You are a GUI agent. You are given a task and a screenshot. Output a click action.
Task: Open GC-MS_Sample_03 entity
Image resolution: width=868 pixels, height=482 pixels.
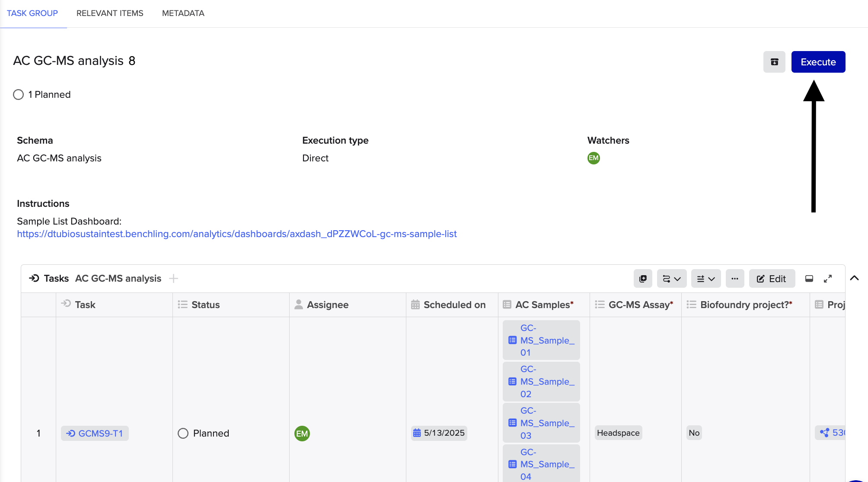(x=541, y=423)
